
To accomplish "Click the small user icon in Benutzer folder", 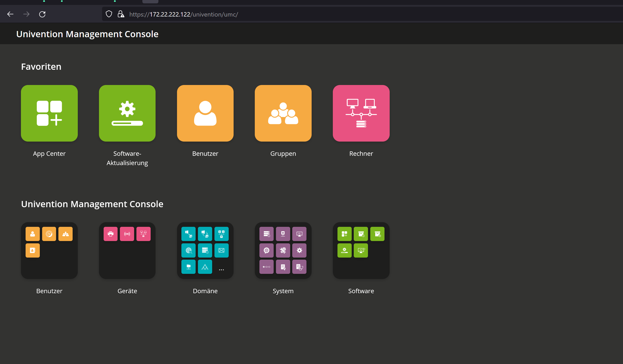I will pyautogui.click(x=33, y=234).
